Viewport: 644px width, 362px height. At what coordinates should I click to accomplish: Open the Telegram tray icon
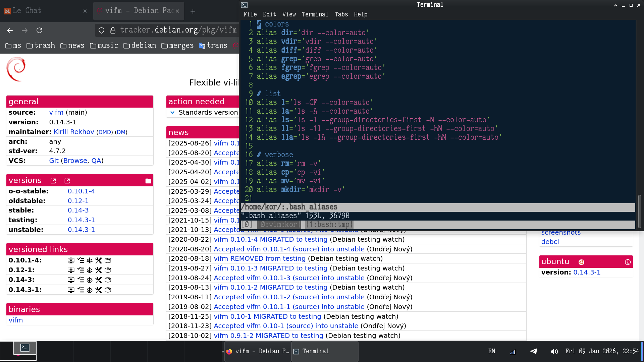pyautogui.click(x=533, y=351)
